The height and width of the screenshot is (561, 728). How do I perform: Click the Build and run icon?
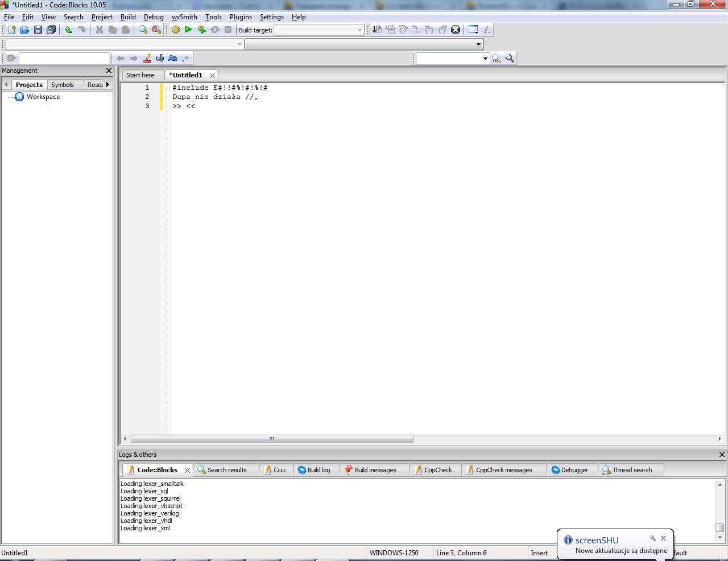coord(202,30)
